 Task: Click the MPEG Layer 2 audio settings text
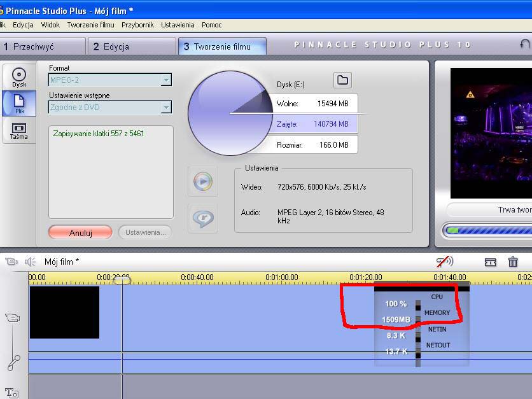click(x=331, y=216)
